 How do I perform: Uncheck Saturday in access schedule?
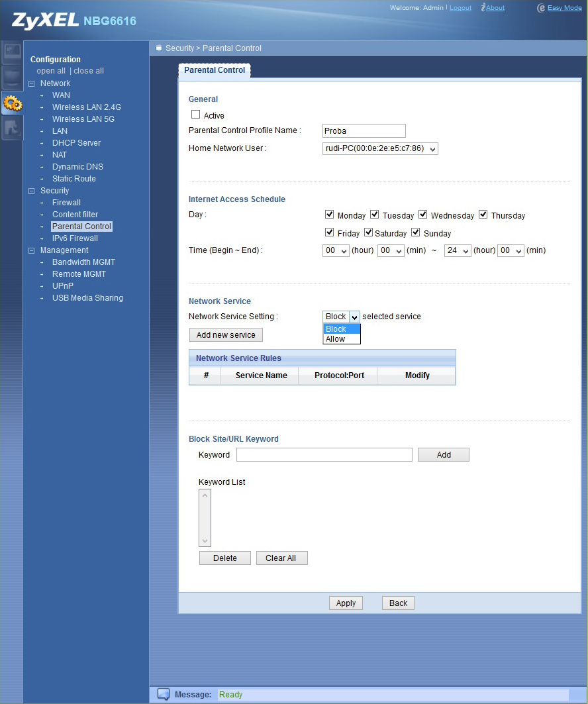click(368, 232)
